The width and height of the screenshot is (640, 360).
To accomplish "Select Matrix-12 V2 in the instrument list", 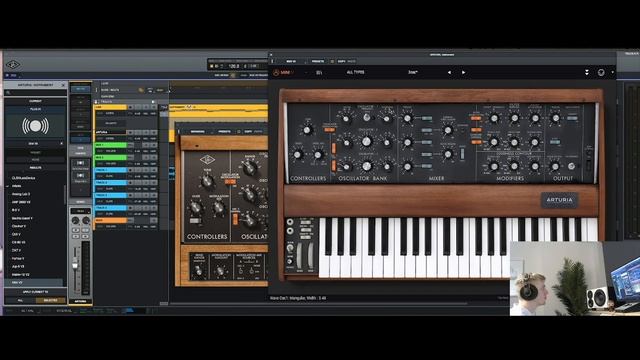I will pyautogui.click(x=21, y=274).
